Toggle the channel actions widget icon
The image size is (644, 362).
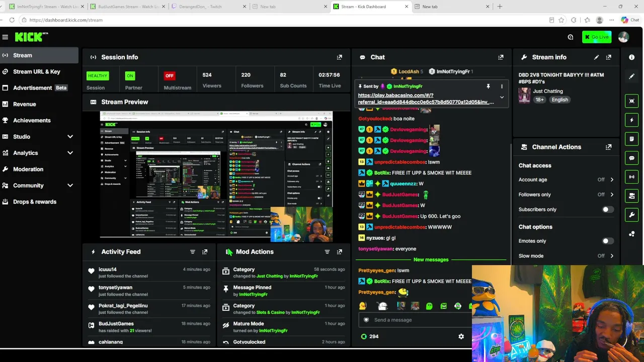(x=632, y=196)
